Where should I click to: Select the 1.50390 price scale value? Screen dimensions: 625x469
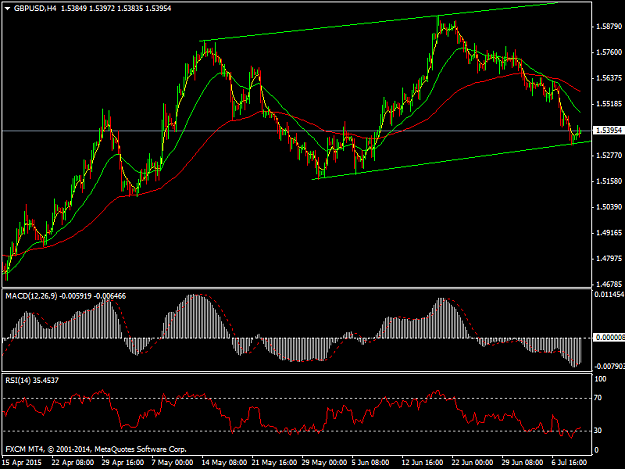point(609,207)
